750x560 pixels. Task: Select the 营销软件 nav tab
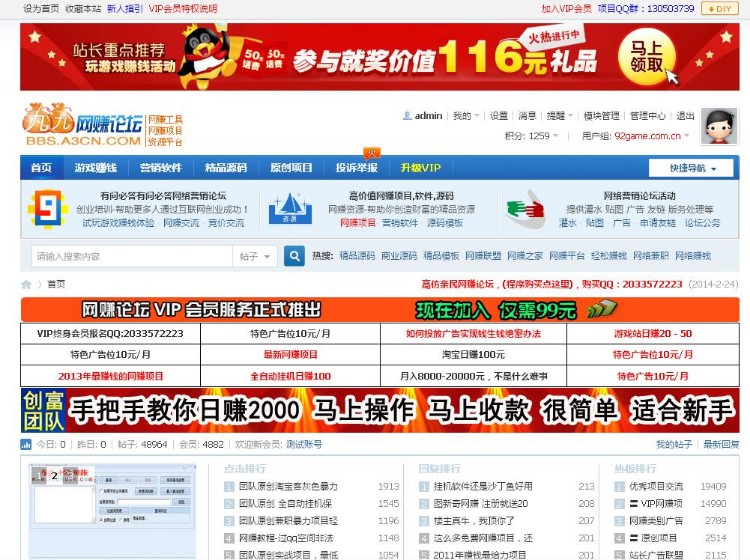click(161, 167)
